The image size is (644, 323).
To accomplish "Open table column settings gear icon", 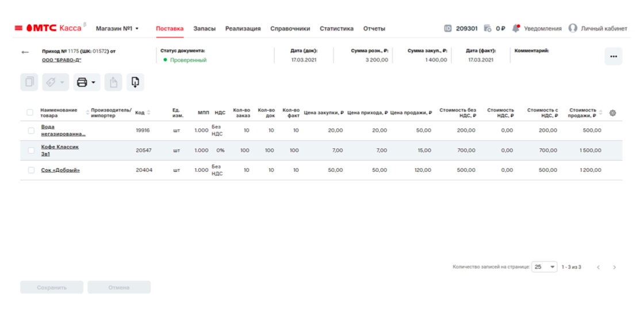I will tap(613, 113).
